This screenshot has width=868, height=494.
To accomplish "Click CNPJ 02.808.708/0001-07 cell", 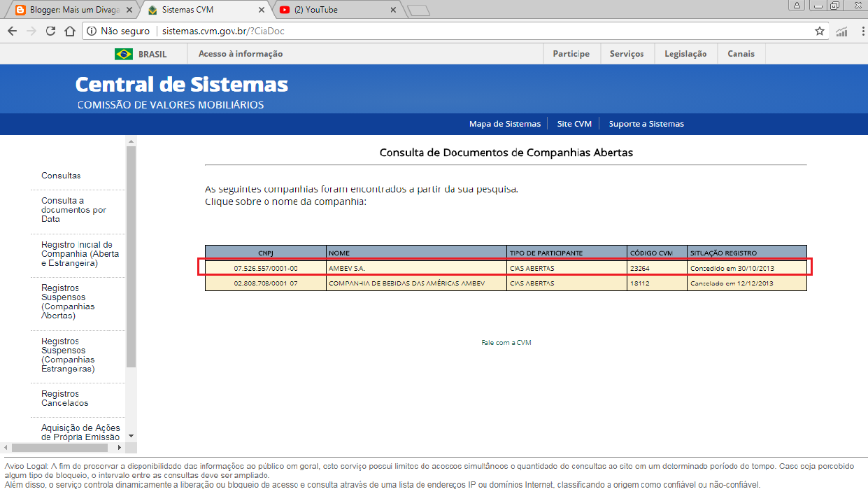I will (x=266, y=283).
